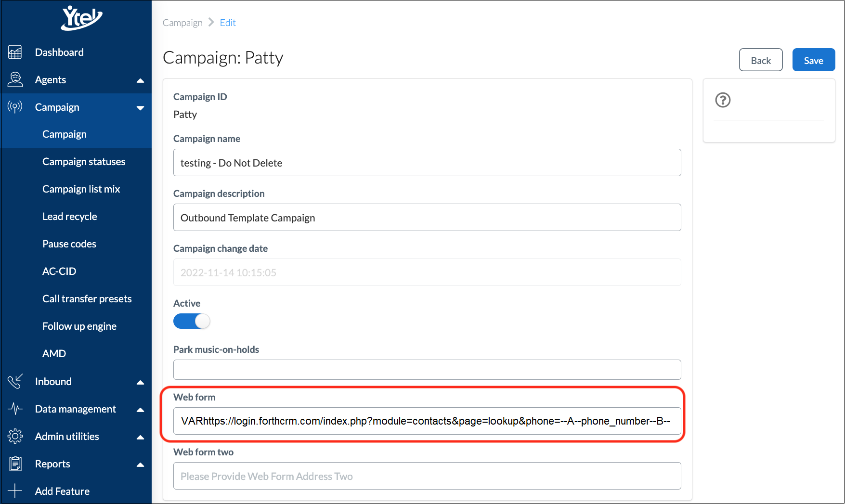Click the Agents headset icon

pos(15,79)
